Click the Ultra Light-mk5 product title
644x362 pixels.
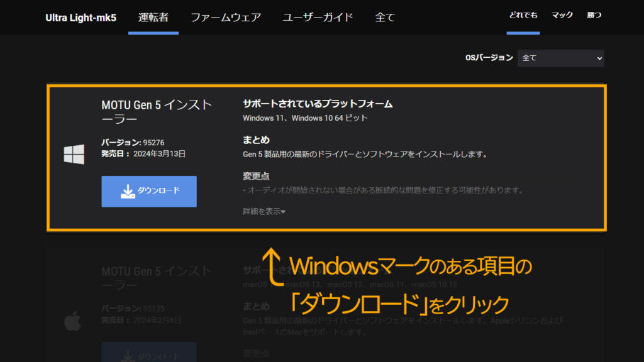[80, 18]
